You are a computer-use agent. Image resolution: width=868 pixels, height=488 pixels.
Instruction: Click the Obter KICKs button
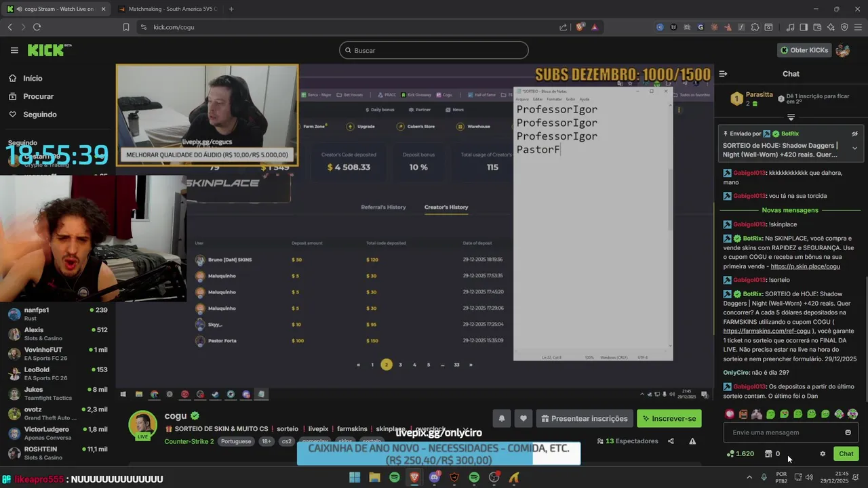(804, 50)
